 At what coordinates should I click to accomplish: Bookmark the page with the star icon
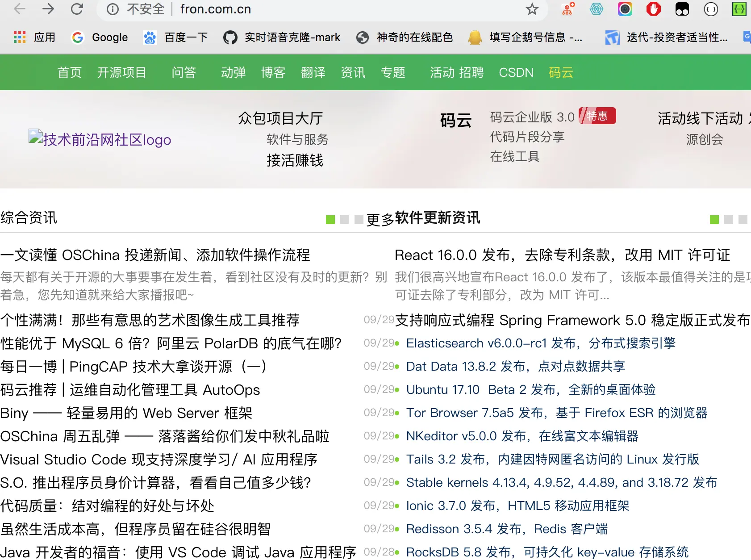click(x=532, y=9)
